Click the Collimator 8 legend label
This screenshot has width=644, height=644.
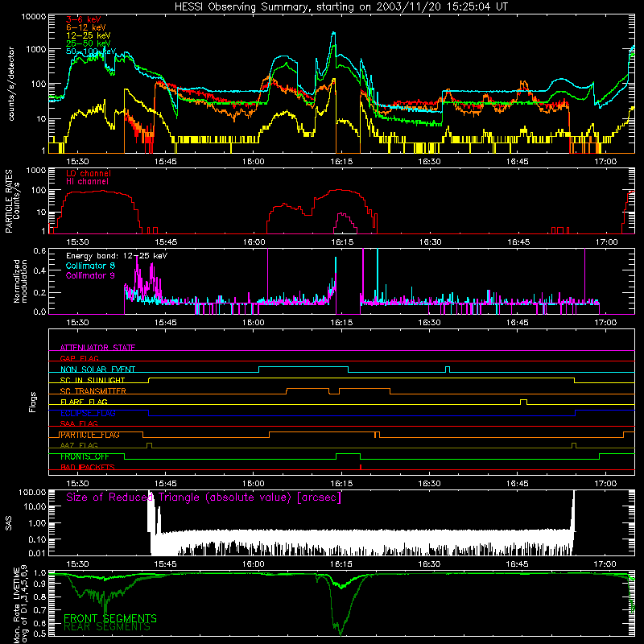90,266
